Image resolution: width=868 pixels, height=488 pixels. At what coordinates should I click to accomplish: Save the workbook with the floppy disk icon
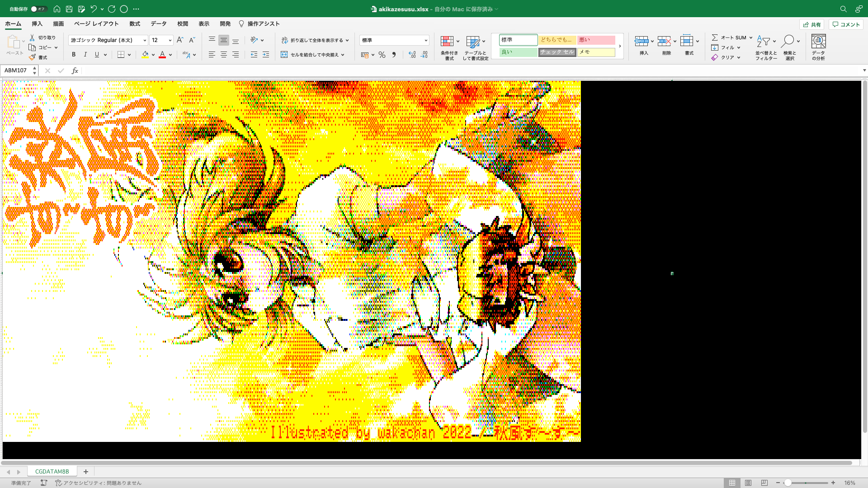point(69,9)
